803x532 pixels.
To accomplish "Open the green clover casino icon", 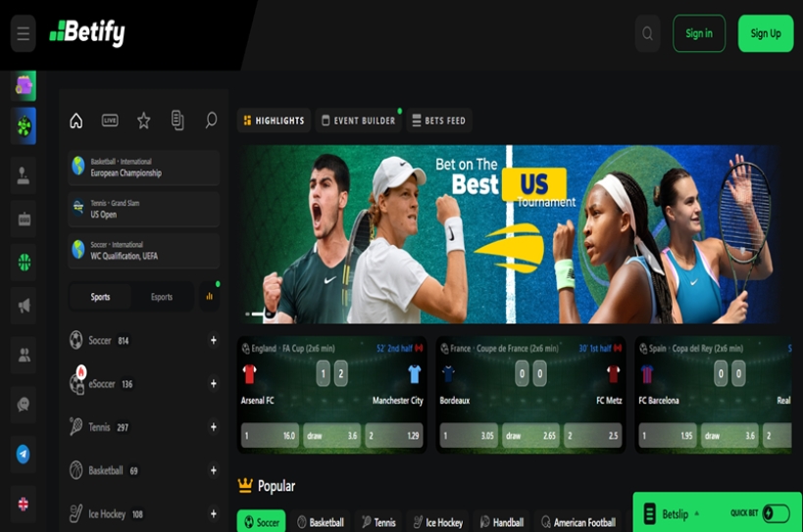I will point(24,125).
